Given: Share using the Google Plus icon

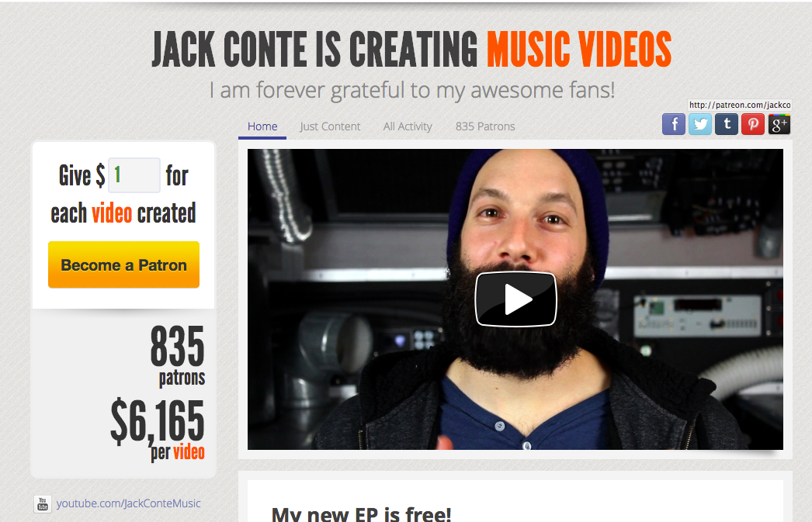Looking at the screenshot, I should click(779, 124).
